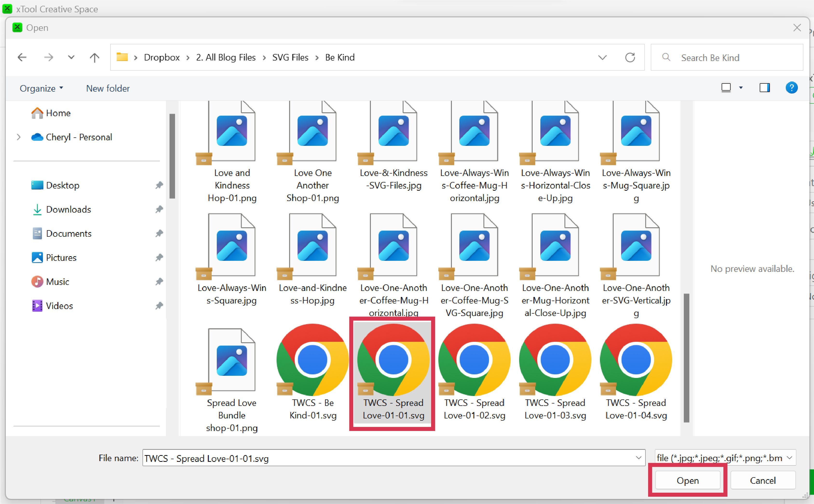Click Be Kind breadcrumb segment
814x504 pixels.
coord(340,57)
